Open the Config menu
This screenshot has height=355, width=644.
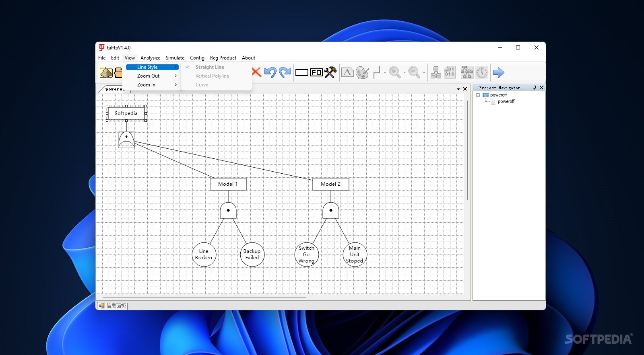pyautogui.click(x=197, y=58)
